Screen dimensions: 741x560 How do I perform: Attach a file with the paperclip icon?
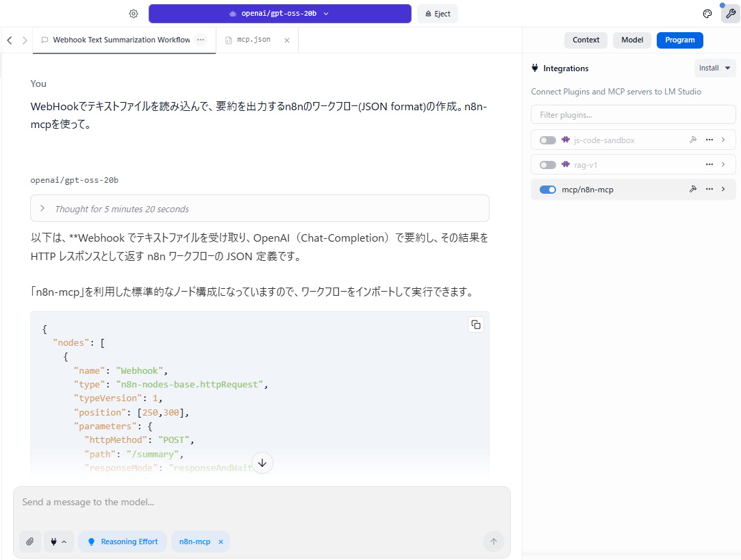pos(30,542)
